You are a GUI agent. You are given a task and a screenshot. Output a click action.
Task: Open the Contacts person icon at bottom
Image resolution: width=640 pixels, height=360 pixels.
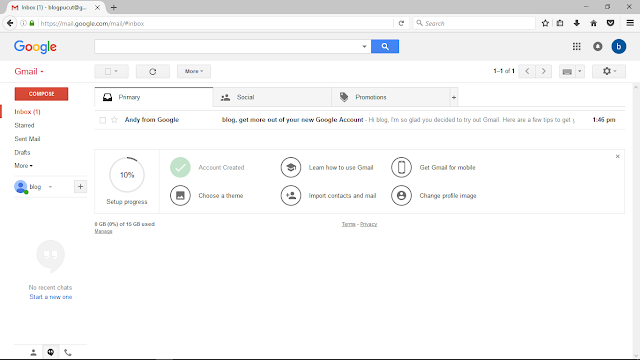pyautogui.click(x=33, y=352)
